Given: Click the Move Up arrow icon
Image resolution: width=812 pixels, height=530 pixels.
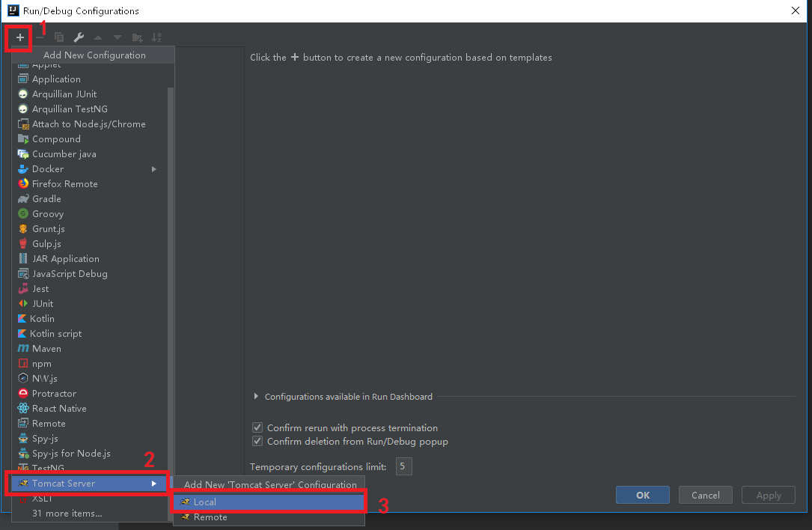Looking at the screenshot, I should coord(98,37).
